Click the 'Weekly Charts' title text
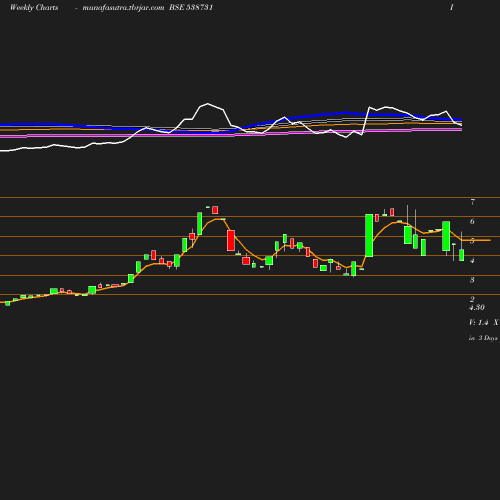Image resolution: width=500 pixels, height=500 pixels. (34, 8)
